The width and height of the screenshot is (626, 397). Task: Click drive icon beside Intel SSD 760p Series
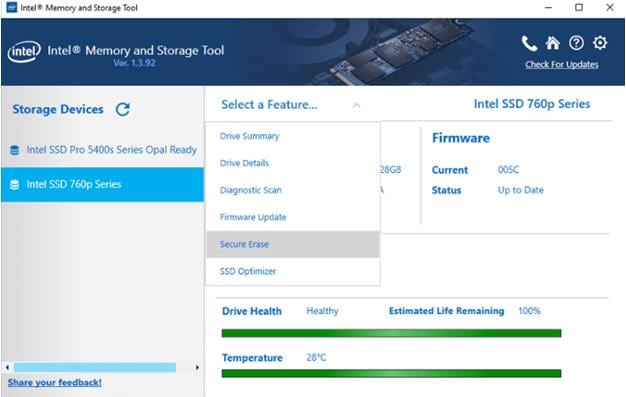tap(14, 185)
